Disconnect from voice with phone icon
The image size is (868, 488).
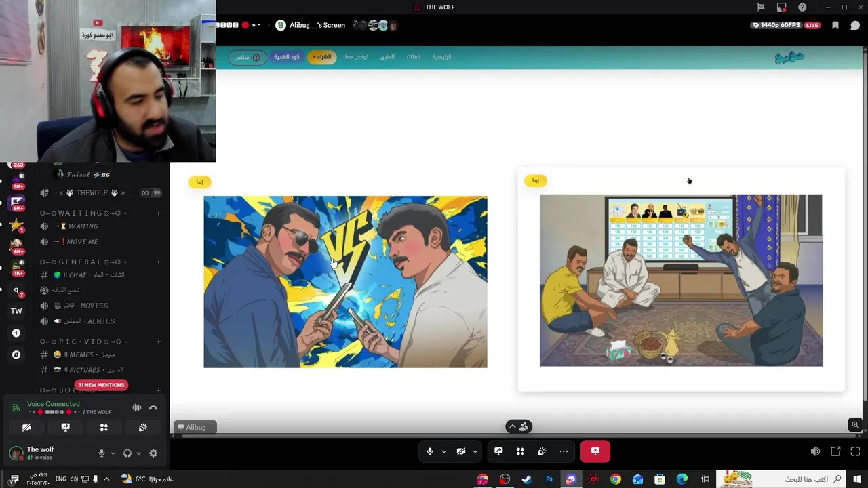tap(153, 408)
